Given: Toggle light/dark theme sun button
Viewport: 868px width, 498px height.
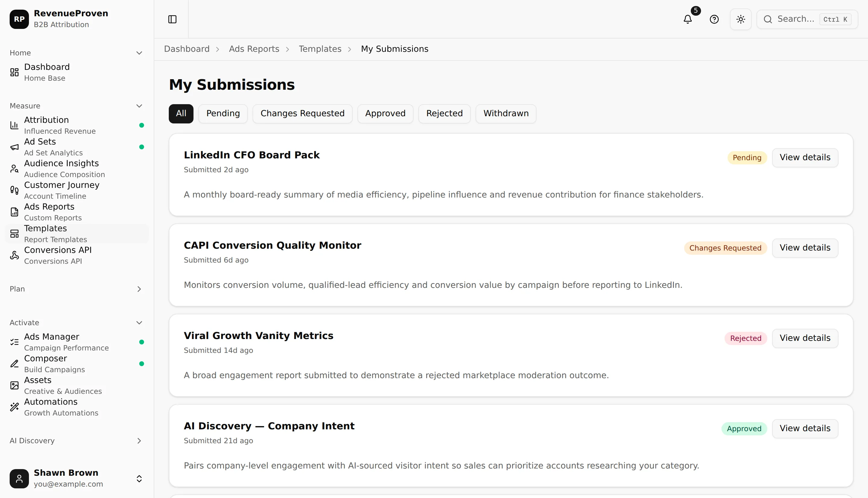Looking at the screenshot, I should pos(741,19).
